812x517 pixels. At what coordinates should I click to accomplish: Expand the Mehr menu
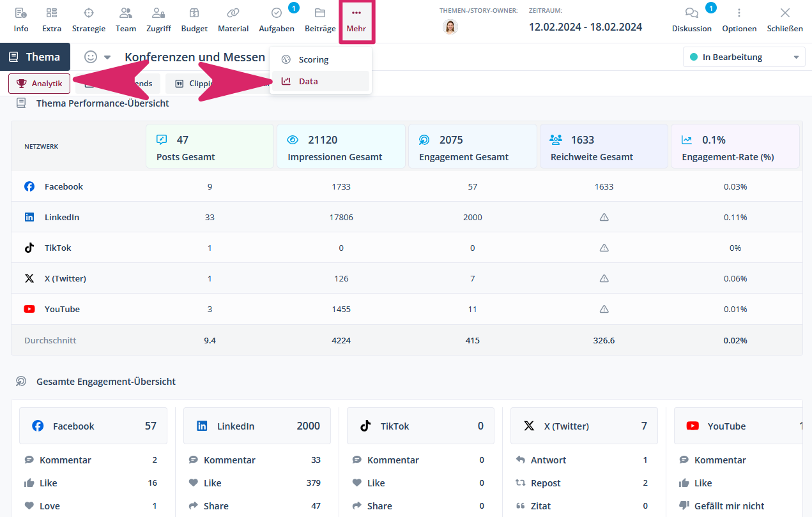pyautogui.click(x=356, y=20)
